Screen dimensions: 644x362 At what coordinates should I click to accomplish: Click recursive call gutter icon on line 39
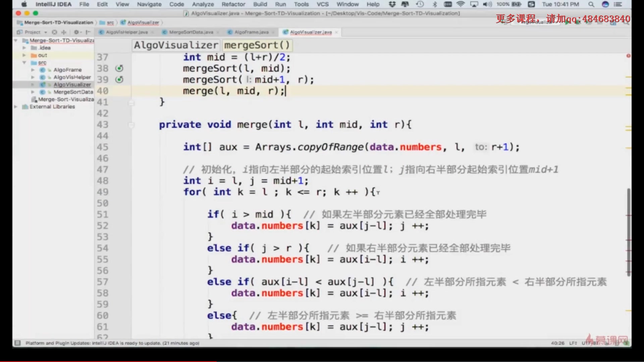(119, 80)
